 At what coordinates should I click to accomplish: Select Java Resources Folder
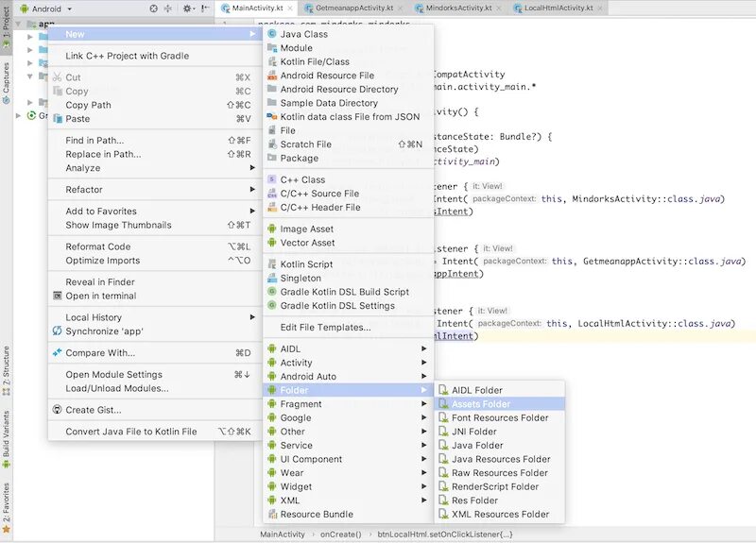tap(500, 459)
